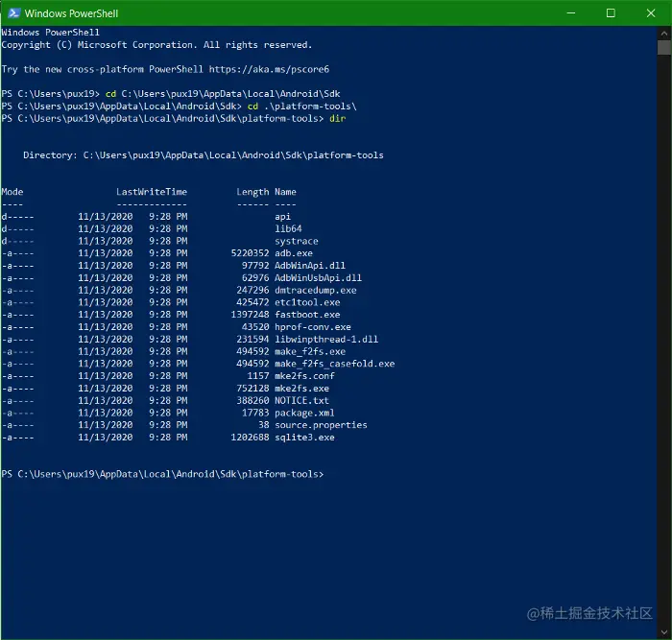Click the PowerShell icon in title bar
Image resolution: width=672 pixels, height=640 pixels.
click(x=13, y=13)
